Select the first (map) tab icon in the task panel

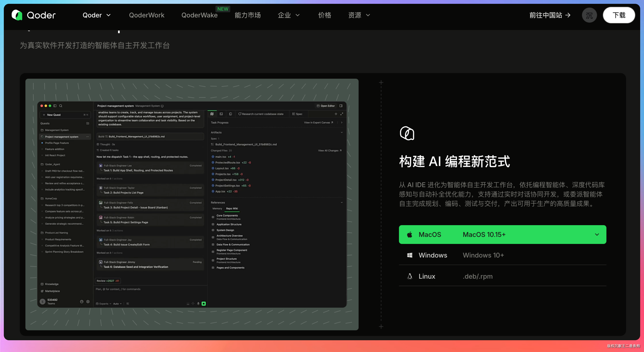212,114
